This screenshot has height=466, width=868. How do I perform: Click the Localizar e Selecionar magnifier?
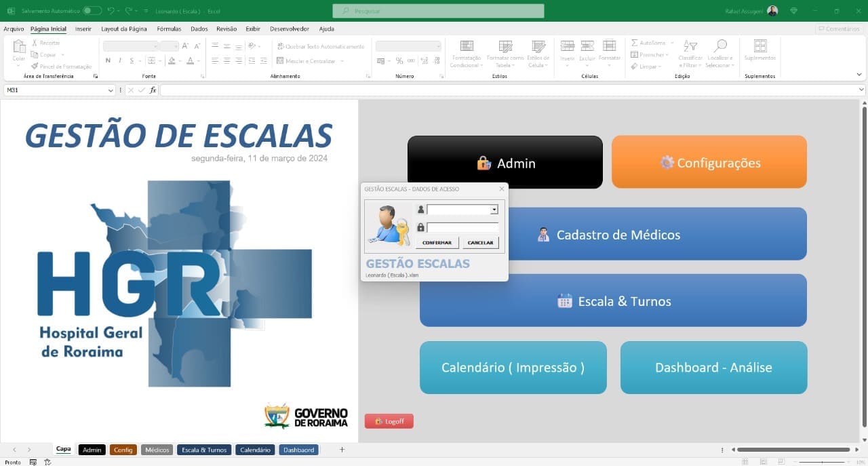click(720, 46)
